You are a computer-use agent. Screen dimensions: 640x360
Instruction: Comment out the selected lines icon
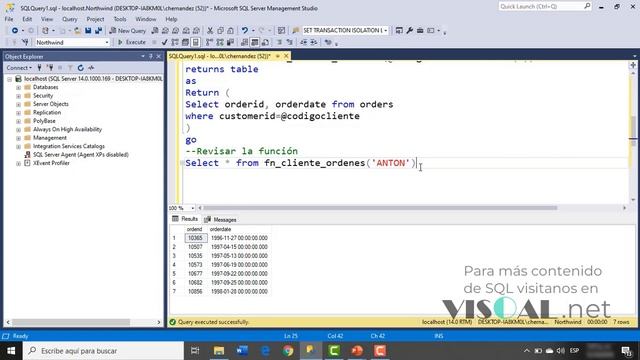point(280,42)
